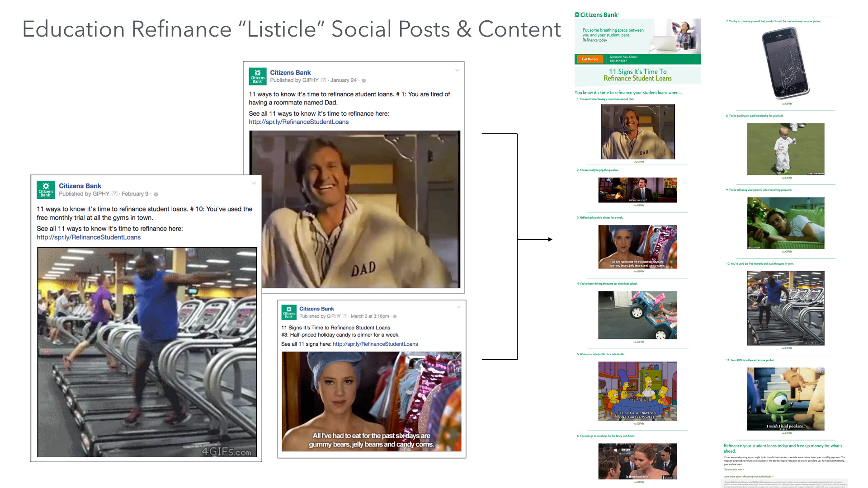
Task: Click 'via GIPHY' under the pockets GIF
Action: [787, 433]
